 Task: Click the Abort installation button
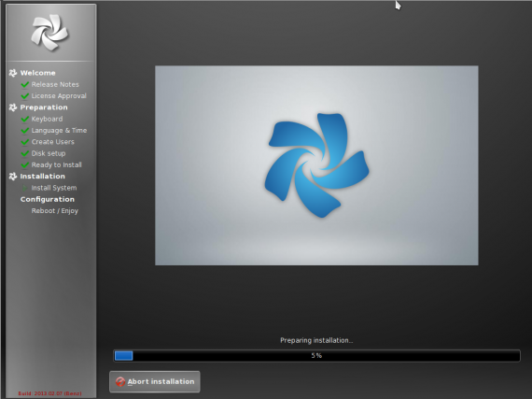pyautogui.click(x=155, y=381)
